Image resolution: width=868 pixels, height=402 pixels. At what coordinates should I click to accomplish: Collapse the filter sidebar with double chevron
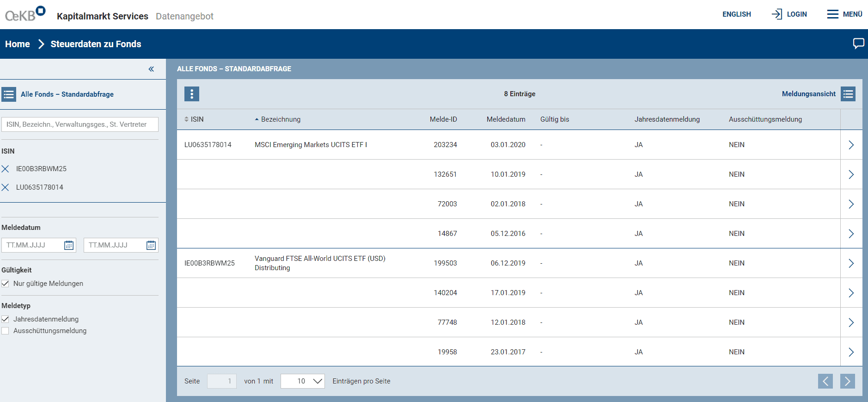pos(151,69)
